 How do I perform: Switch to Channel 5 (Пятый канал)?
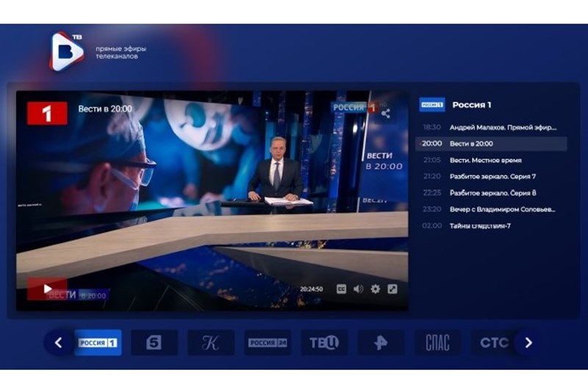coord(154,343)
